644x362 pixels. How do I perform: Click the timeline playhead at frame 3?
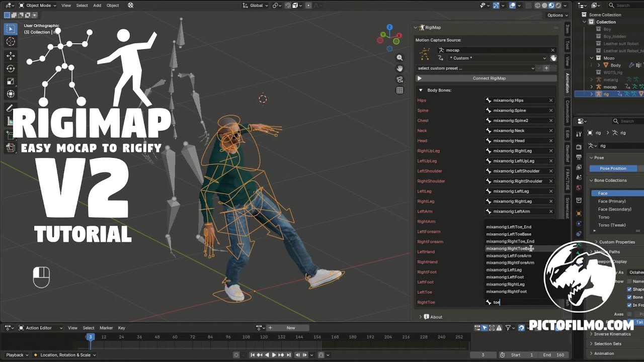[91, 337]
